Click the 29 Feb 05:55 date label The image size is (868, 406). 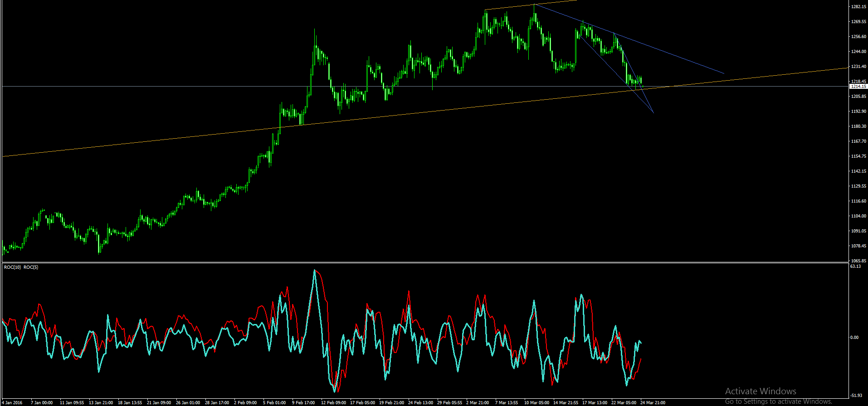pyautogui.click(x=449, y=403)
